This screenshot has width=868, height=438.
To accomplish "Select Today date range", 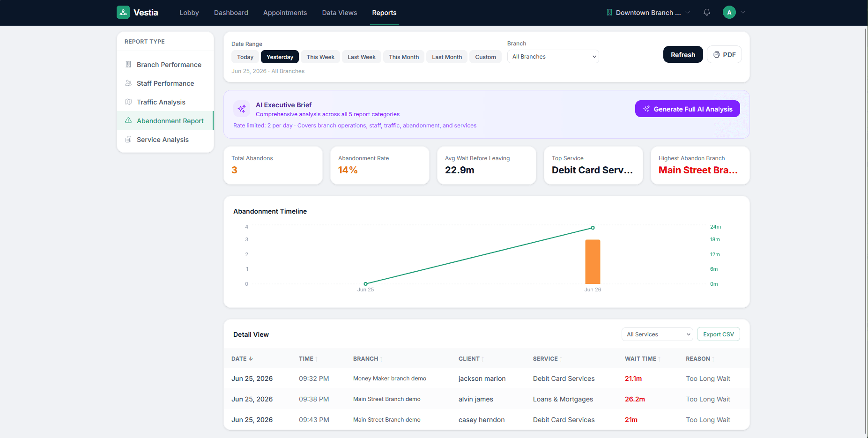I will 245,57.
